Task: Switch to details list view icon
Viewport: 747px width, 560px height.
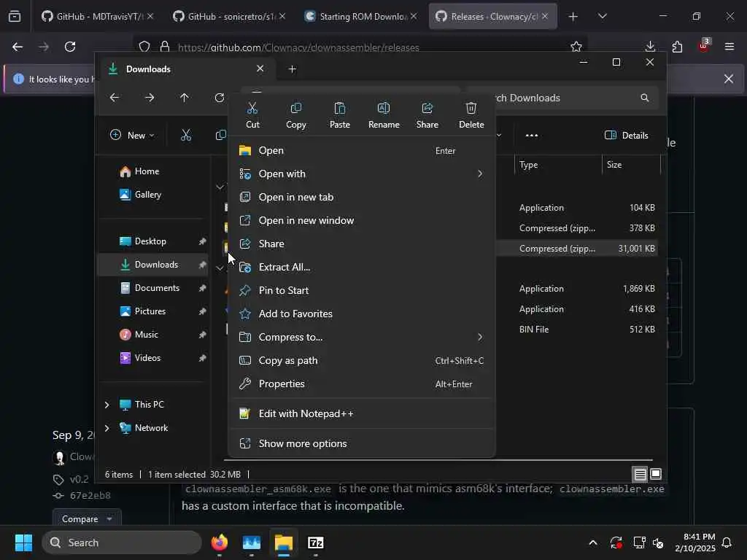Action: [x=640, y=474]
